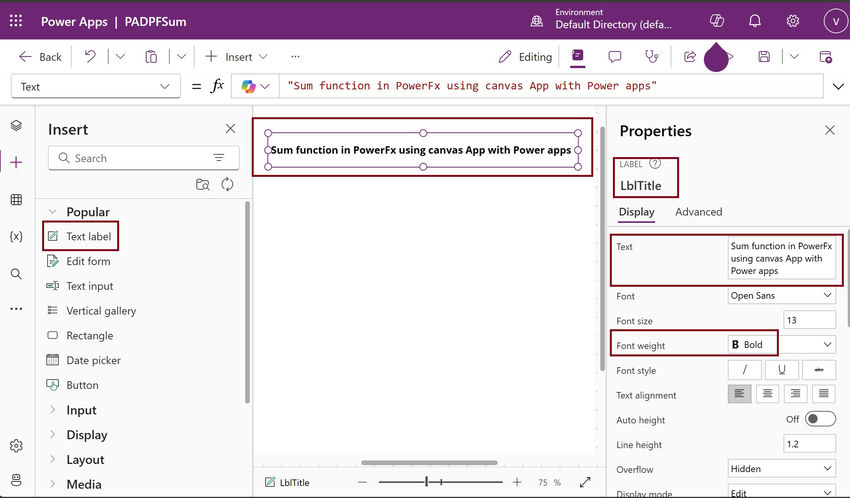Open the Copilot icon in header
The width and height of the screenshot is (850, 498).
pyautogui.click(x=717, y=21)
